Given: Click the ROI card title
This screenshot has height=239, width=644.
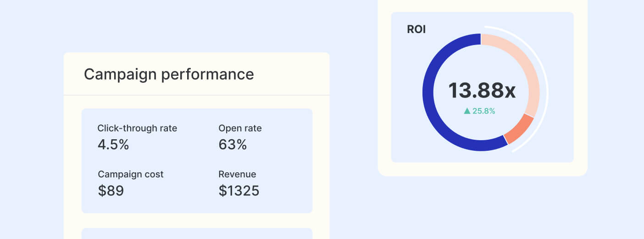Looking at the screenshot, I should pos(416,29).
